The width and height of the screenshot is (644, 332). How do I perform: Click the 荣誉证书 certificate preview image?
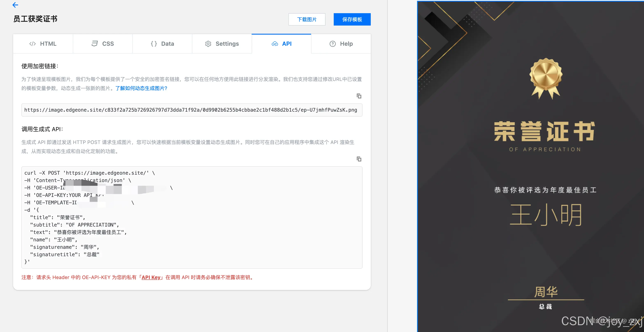[x=530, y=165]
